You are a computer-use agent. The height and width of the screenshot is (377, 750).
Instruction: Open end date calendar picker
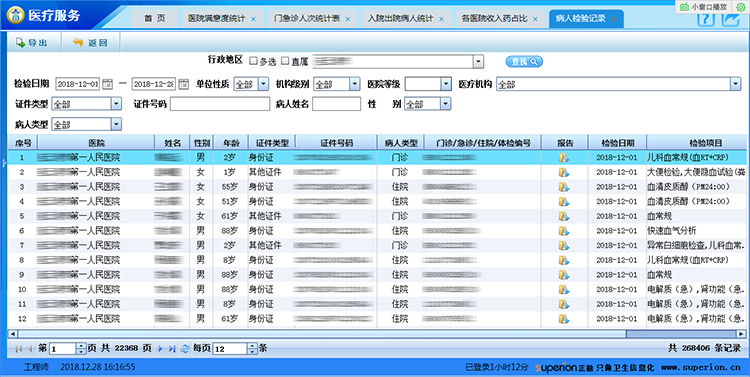point(183,84)
